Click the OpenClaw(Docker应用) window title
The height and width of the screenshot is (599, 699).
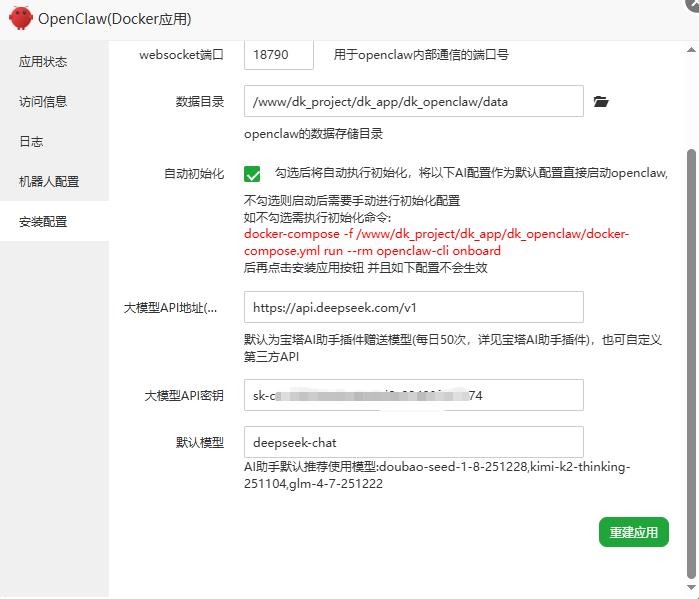[x=114, y=19]
